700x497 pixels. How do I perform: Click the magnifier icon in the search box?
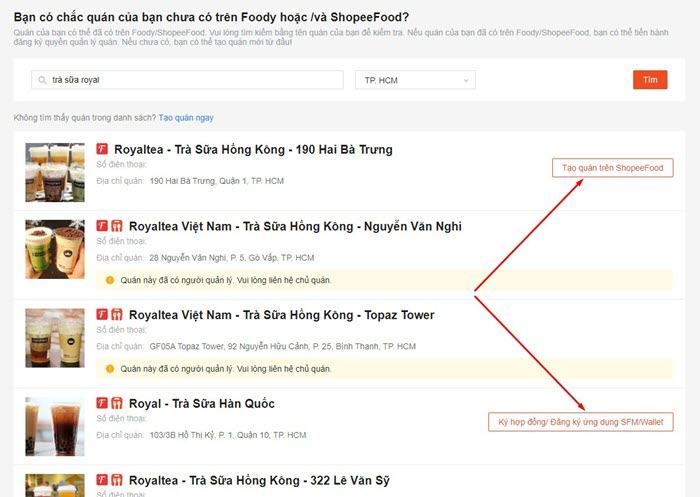(42, 80)
